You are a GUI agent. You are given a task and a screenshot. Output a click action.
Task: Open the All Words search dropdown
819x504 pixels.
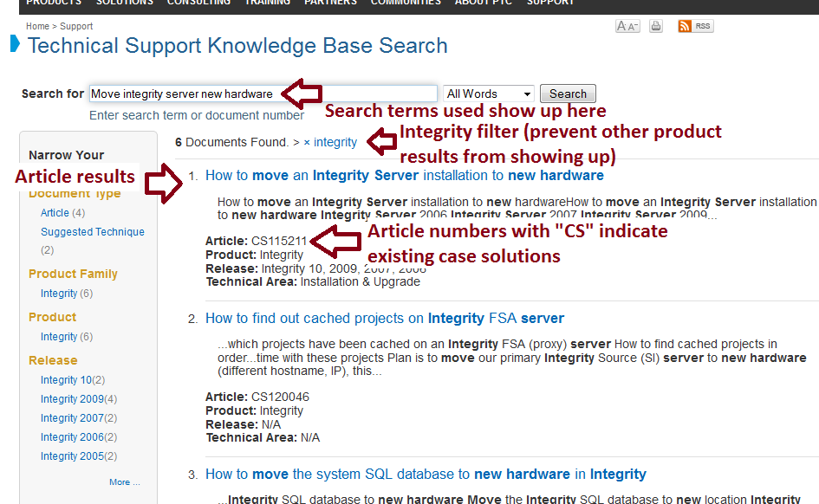click(488, 93)
